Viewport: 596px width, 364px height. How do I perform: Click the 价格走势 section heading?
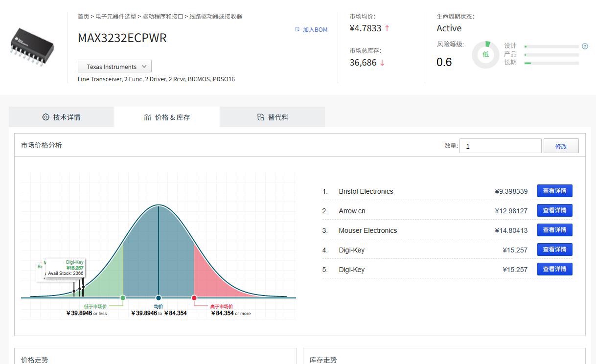35,360
